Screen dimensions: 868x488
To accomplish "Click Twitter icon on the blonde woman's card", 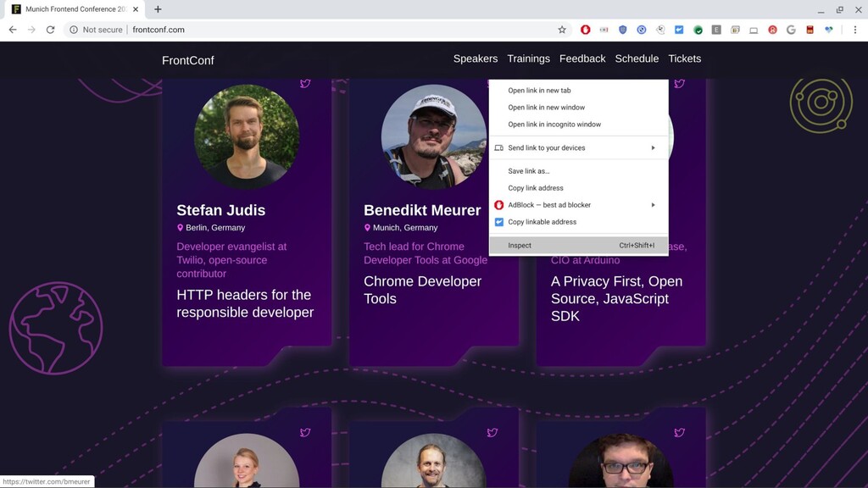I will click(x=305, y=433).
